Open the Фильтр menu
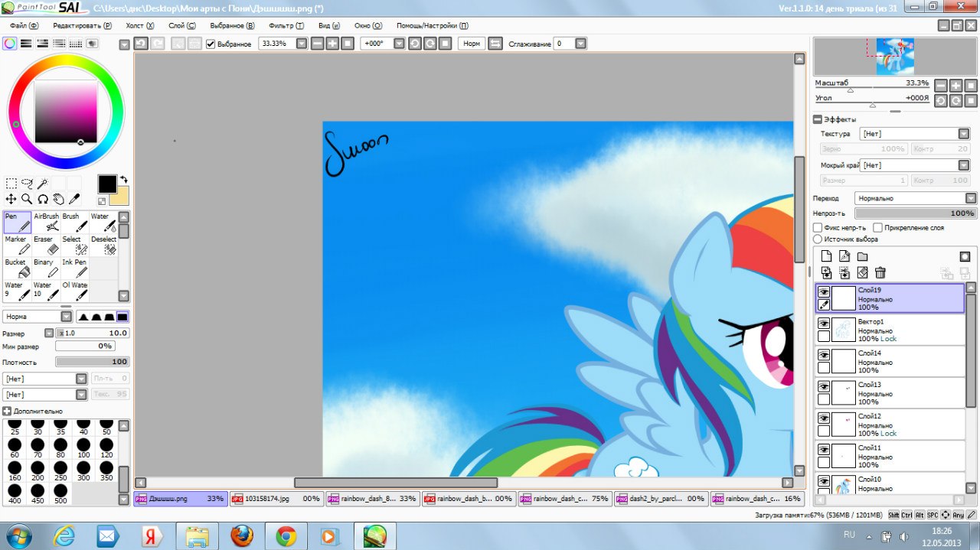Viewport: 980px width, 550px height. point(286,25)
